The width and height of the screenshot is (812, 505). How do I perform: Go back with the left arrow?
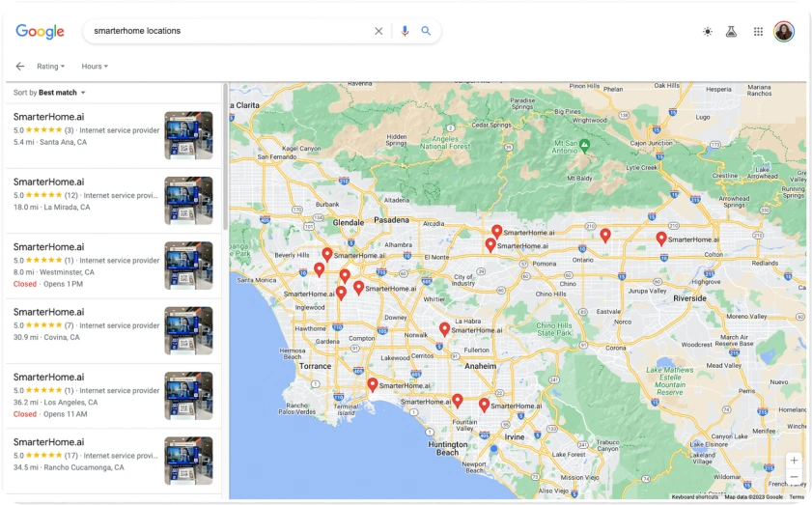coord(20,67)
